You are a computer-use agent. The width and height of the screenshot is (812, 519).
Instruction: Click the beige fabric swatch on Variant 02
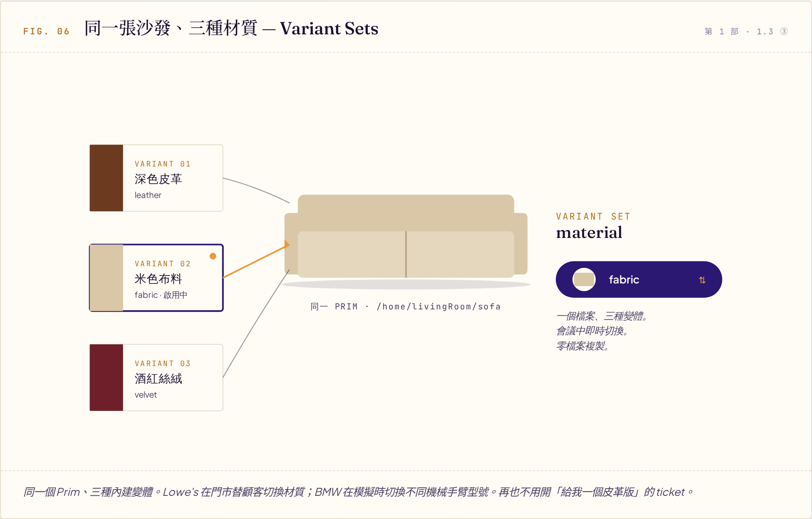[x=107, y=278]
